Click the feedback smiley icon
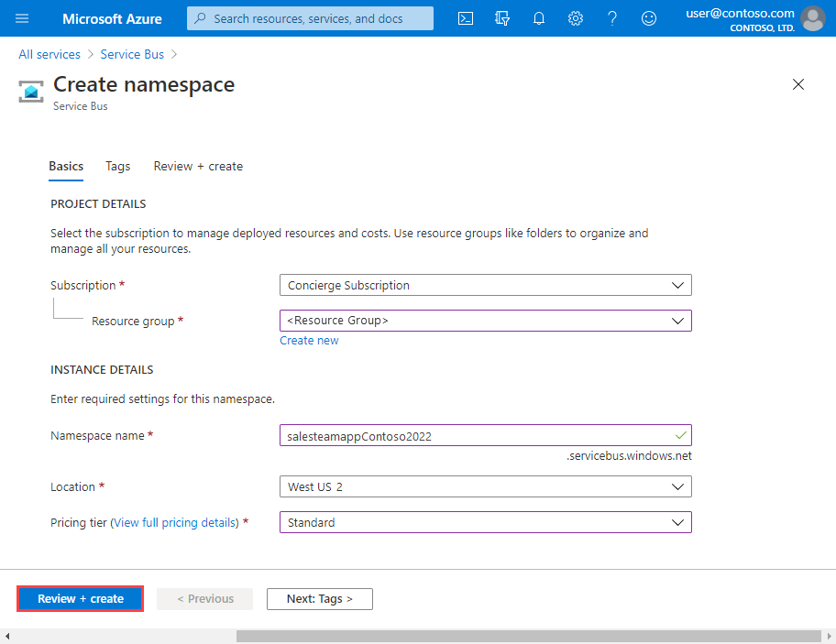The height and width of the screenshot is (644, 836). 649,18
